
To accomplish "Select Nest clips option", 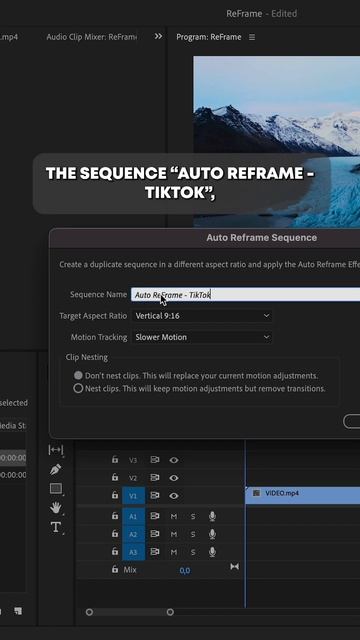I will pos(78,388).
